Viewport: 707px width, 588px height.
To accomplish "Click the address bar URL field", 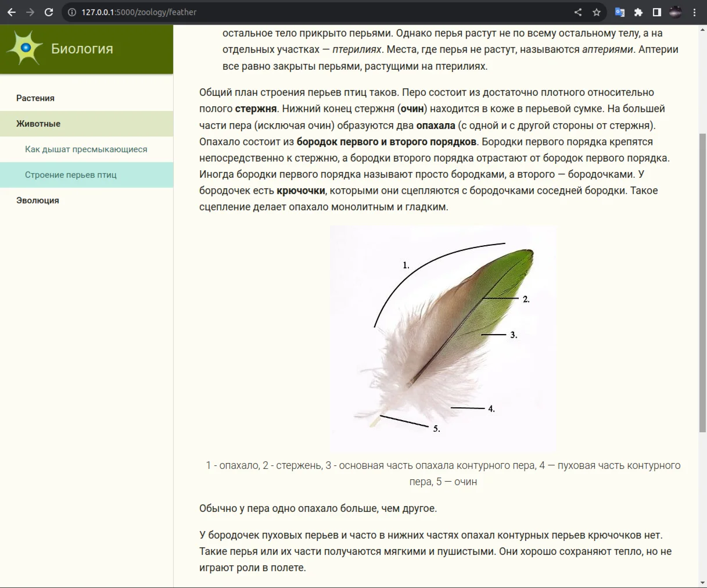I will click(320, 12).
